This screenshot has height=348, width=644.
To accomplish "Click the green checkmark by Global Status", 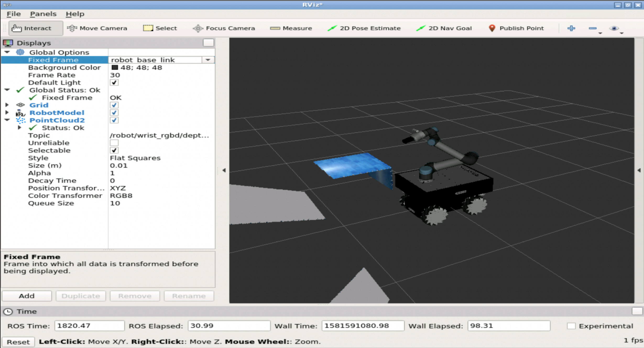I will 20,90.
